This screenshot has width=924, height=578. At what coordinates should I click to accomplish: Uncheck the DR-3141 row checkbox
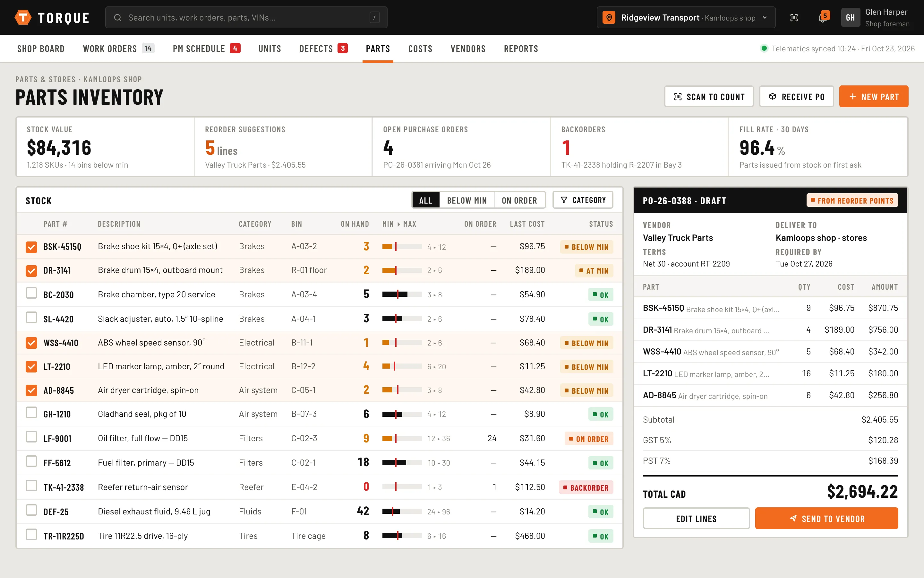click(x=31, y=271)
